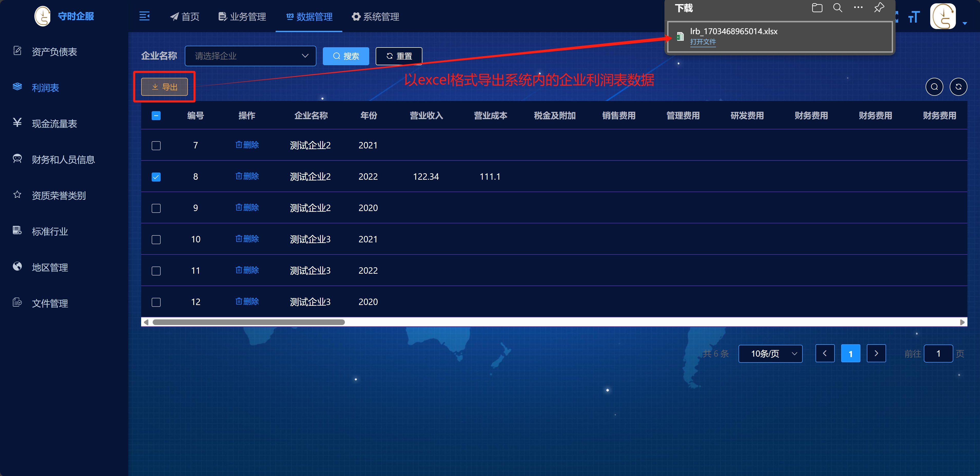This screenshot has height=476, width=980.
Task: Open the 首页 top menu
Action: pos(185,16)
